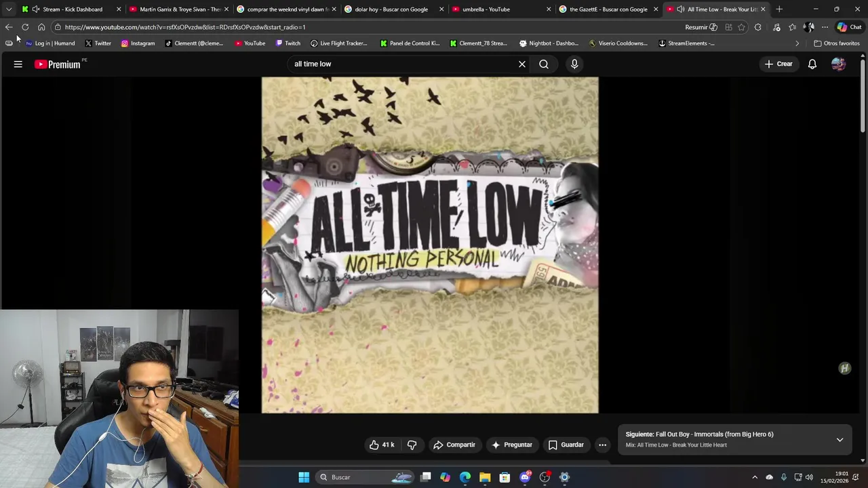Click the Crear button
Screen dimensions: 868x488
tap(778, 64)
